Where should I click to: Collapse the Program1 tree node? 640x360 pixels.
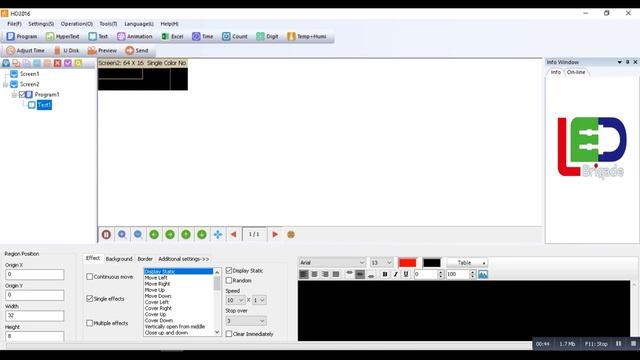click(14, 94)
